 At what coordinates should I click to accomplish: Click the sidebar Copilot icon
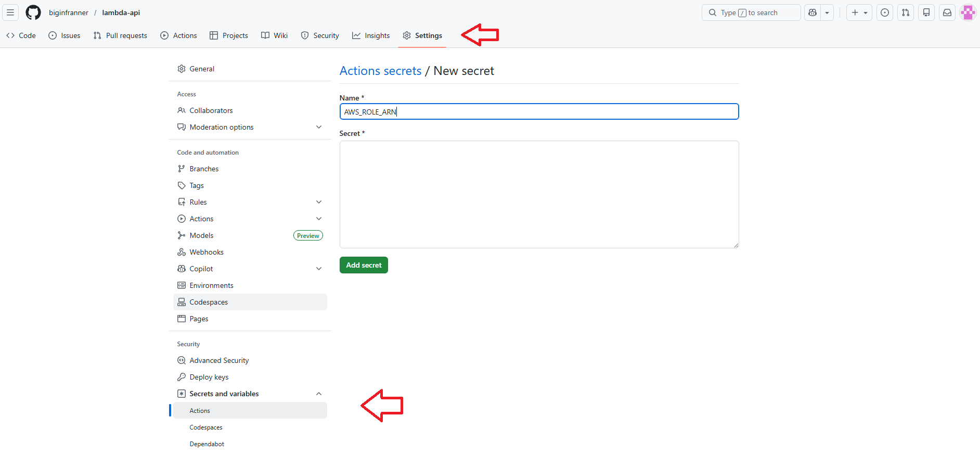[182, 269]
